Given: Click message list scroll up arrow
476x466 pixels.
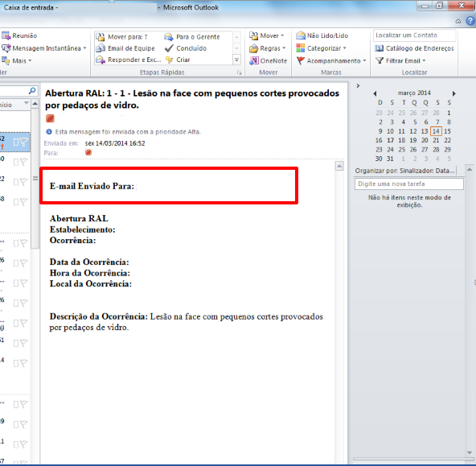Looking at the screenshot, I should 35,104.
